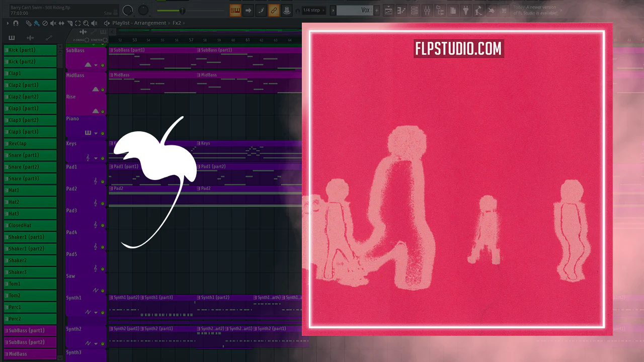Toggle the Pad1 track mute LED

coord(103,182)
